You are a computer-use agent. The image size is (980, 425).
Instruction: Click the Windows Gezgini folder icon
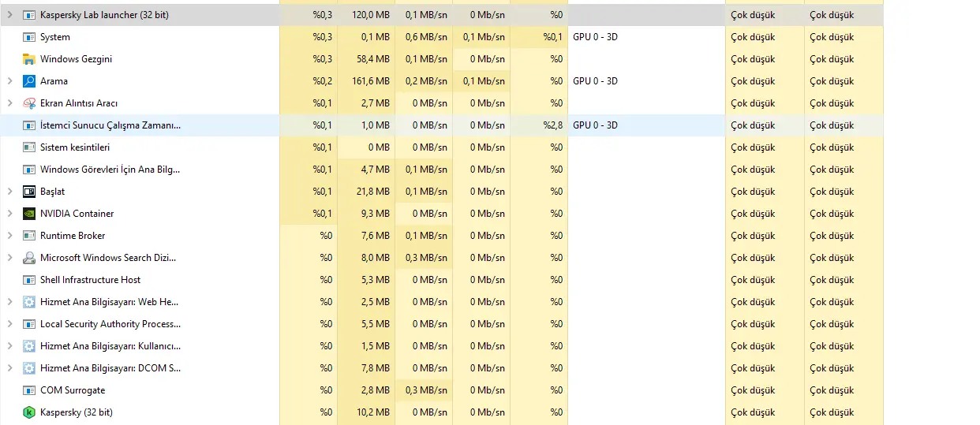(29, 59)
